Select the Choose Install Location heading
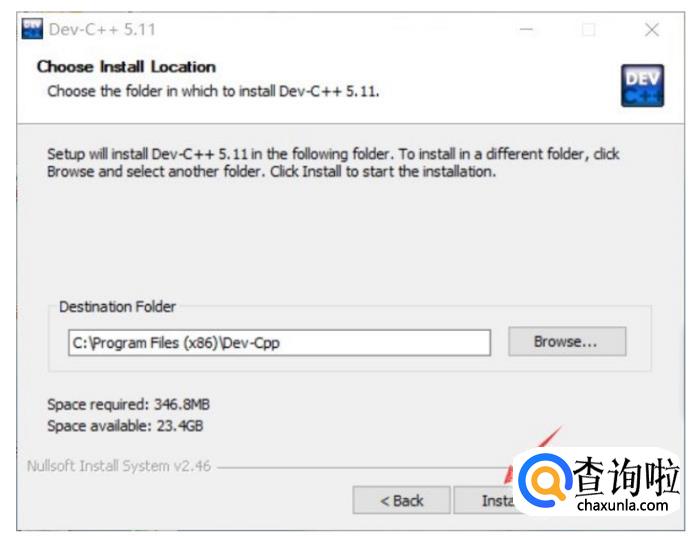692x536 pixels. (126, 67)
